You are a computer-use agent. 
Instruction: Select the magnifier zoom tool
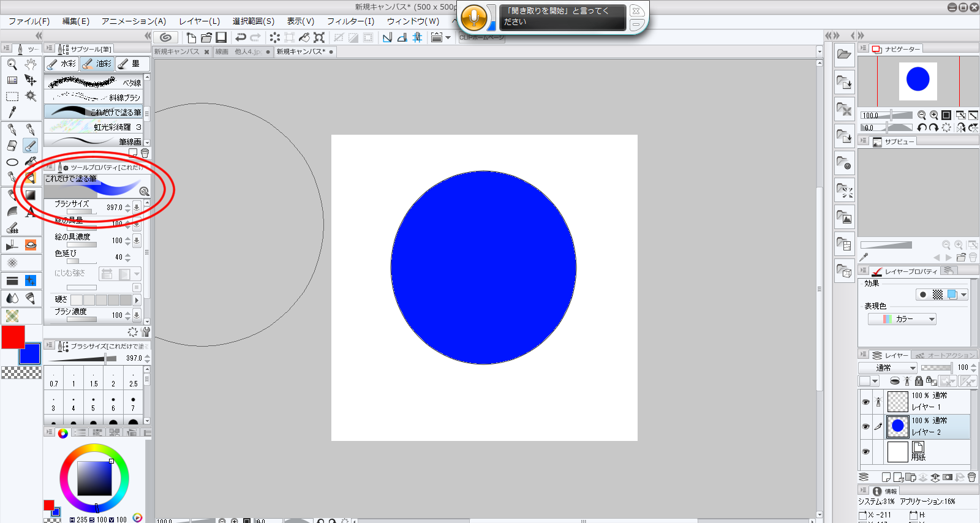click(12, 64)
